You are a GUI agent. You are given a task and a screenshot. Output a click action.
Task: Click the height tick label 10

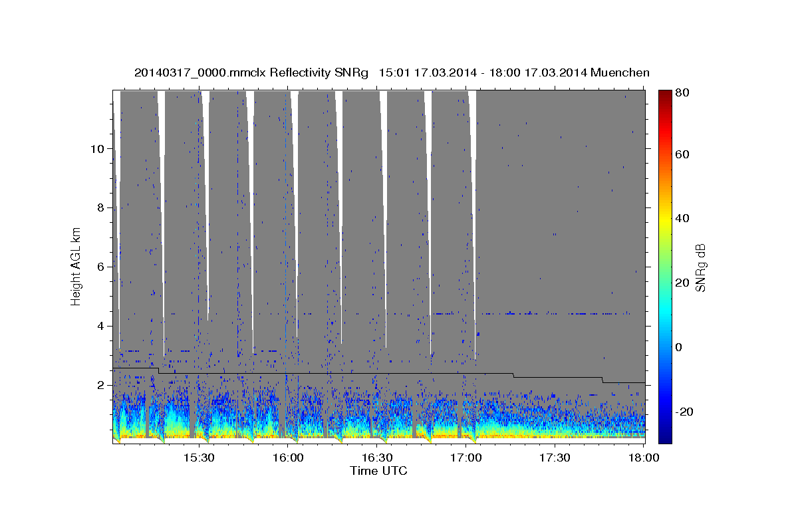point(96,149)
